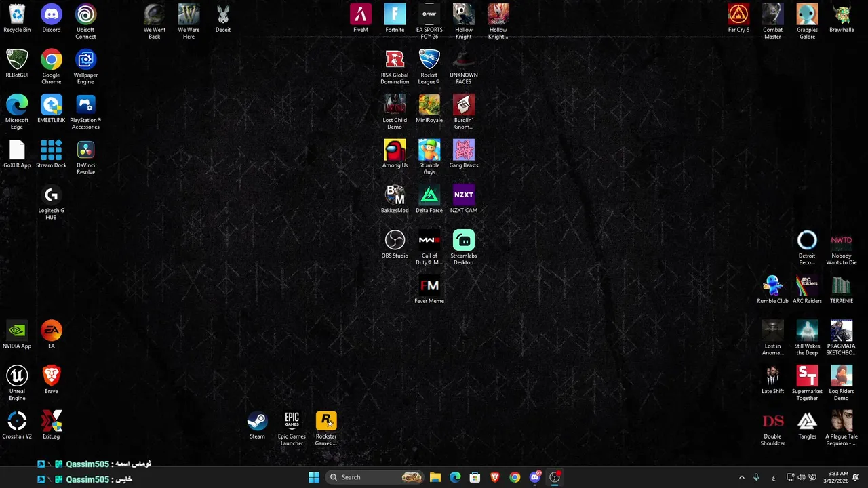This screenshot has width=868, height=488.
Task: Expand the hidden system tray icons chevron
Action: click(x=741, y=477)
